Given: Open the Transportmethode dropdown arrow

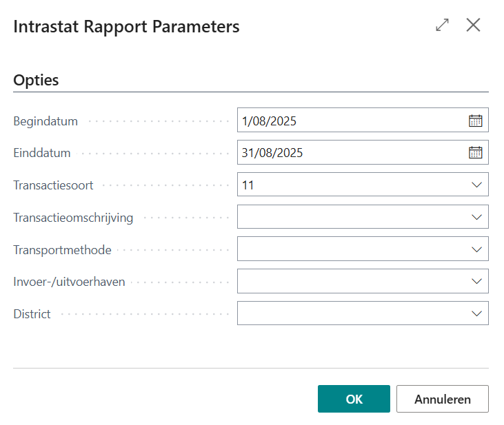Looking at the screenshot, I should pyautogui.click(x=476, y=249).
